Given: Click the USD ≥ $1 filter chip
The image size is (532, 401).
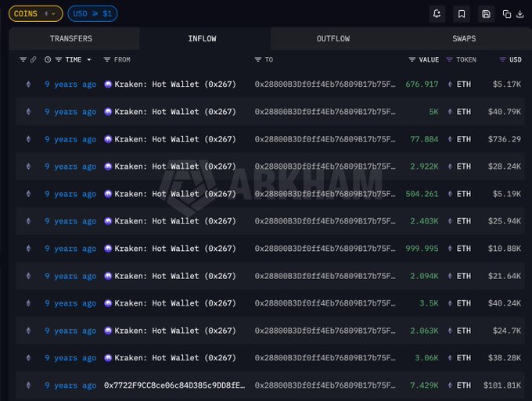Looking at the screenshot, I should pos(92,13).
